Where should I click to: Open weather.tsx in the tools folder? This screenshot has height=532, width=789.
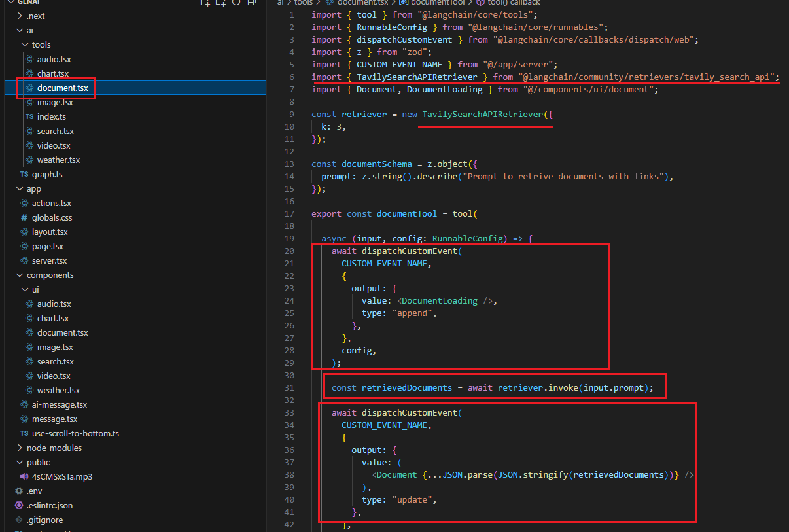click(x=58, y=160)
